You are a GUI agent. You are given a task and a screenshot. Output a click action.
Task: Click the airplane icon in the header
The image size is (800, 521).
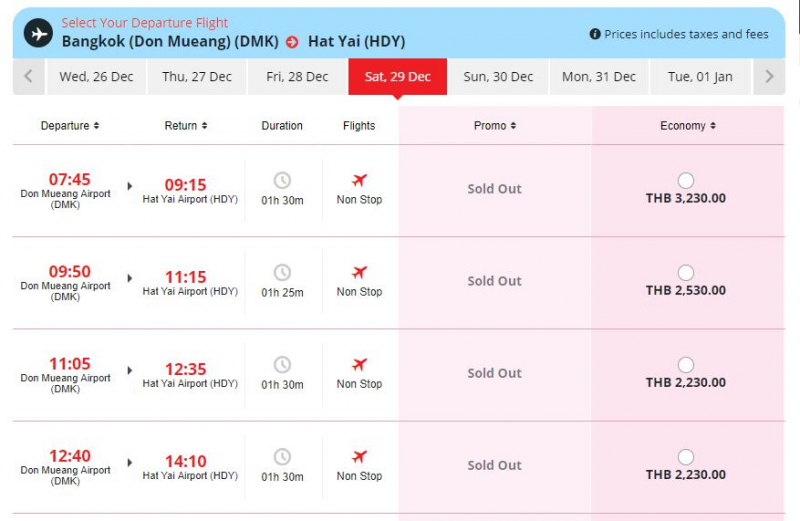pos(39,33)
